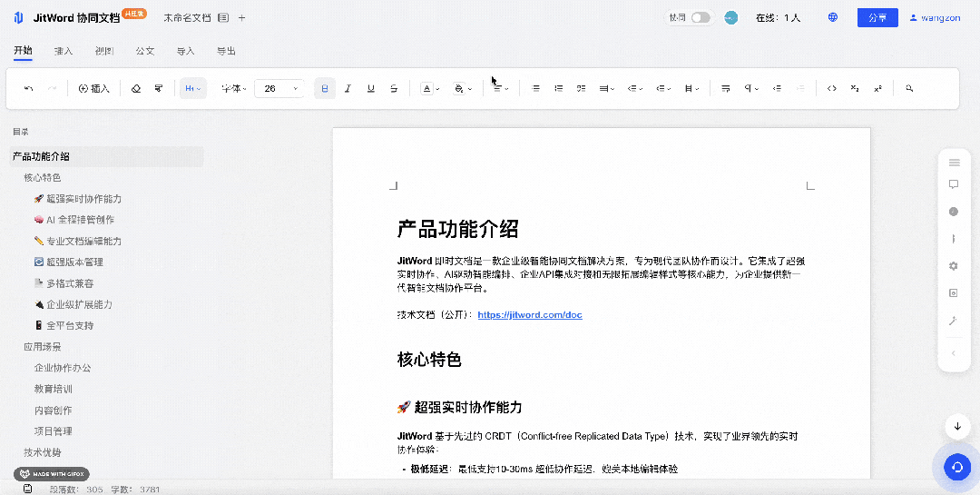The height and width of the screenshot is (495, 980).
Task: Open settings gear in right sidebar
Action: tap(954, 266)
